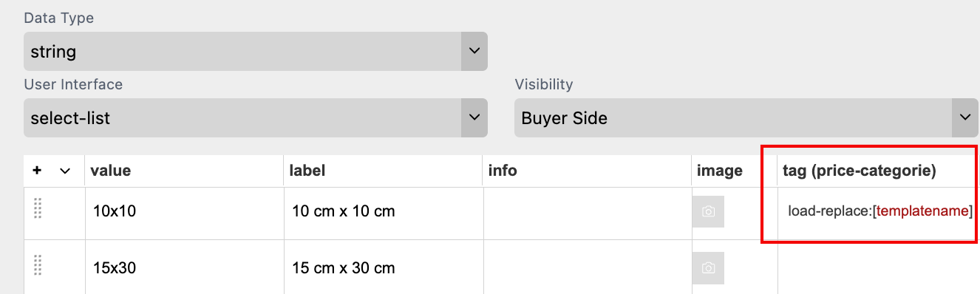980x294 pixels.
Task: Click camera image icon for 10x10 row
Action: (x=708, y=211)
